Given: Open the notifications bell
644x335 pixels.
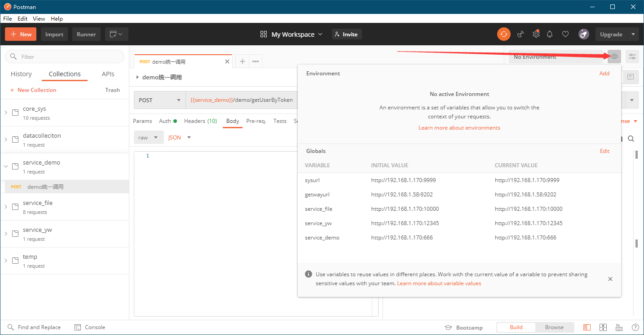Looking at the screenshot, I should [550, 34].
